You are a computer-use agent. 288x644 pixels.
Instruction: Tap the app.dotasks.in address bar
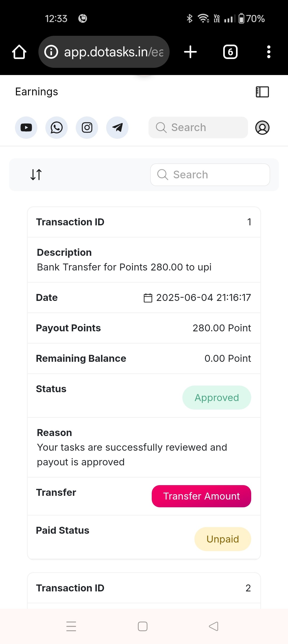pyautogui.click(x=104, y=52)
